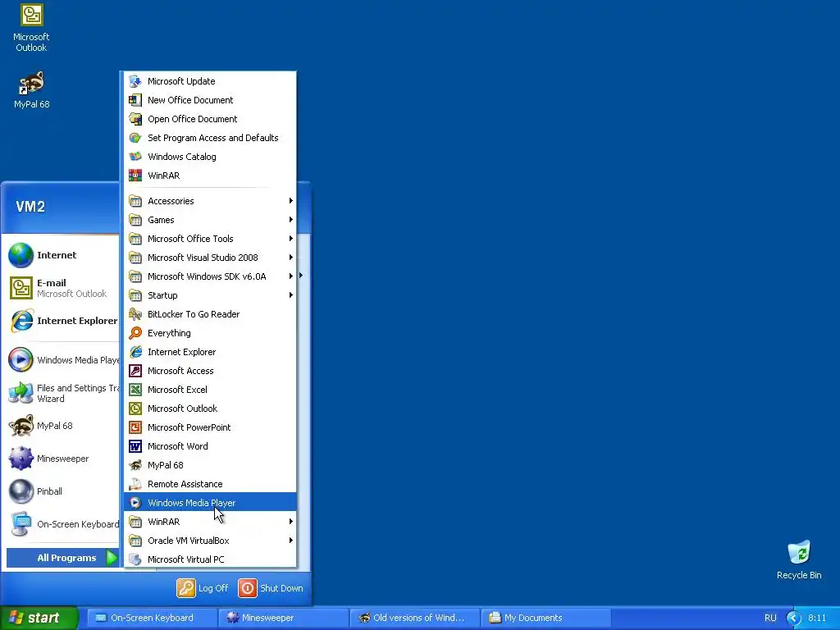Image resolution: width=840 pixels, height=630 pixels.
Task: Select the Microsoft Outlook desktop icon
Action: [31, 28]
